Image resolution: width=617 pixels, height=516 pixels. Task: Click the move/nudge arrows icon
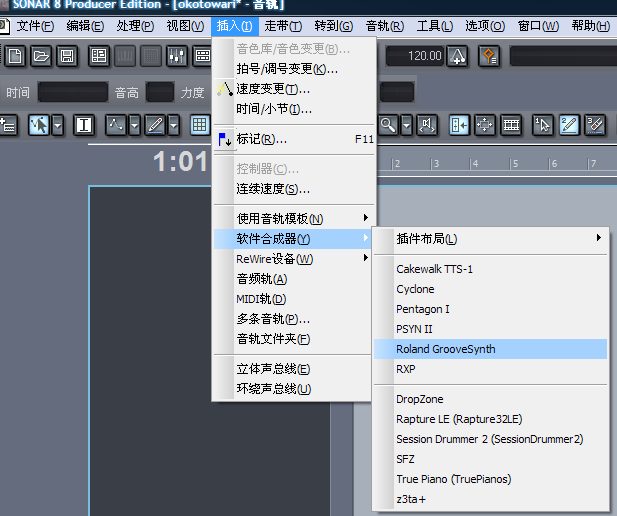[x=484, y=126]
